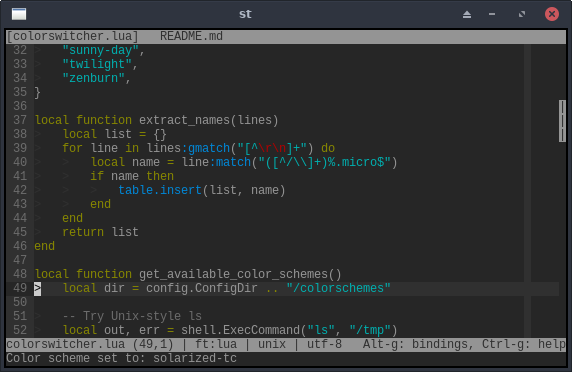This screenshot has height=372, width=572.
Task: Click Ctrl-g: help hint in status bar
Action: pyautogui.click(x=524, y=344)
